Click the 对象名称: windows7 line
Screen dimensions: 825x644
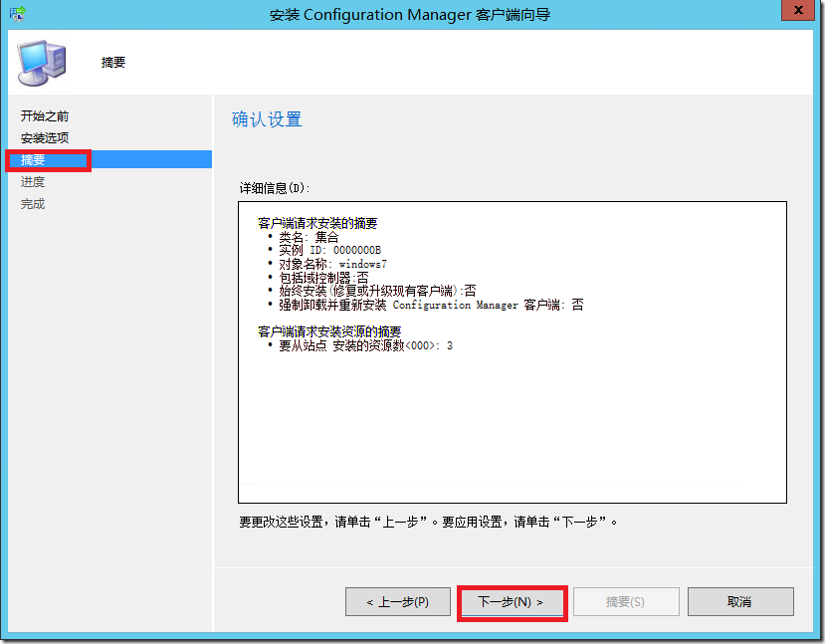tap(332, 264)
